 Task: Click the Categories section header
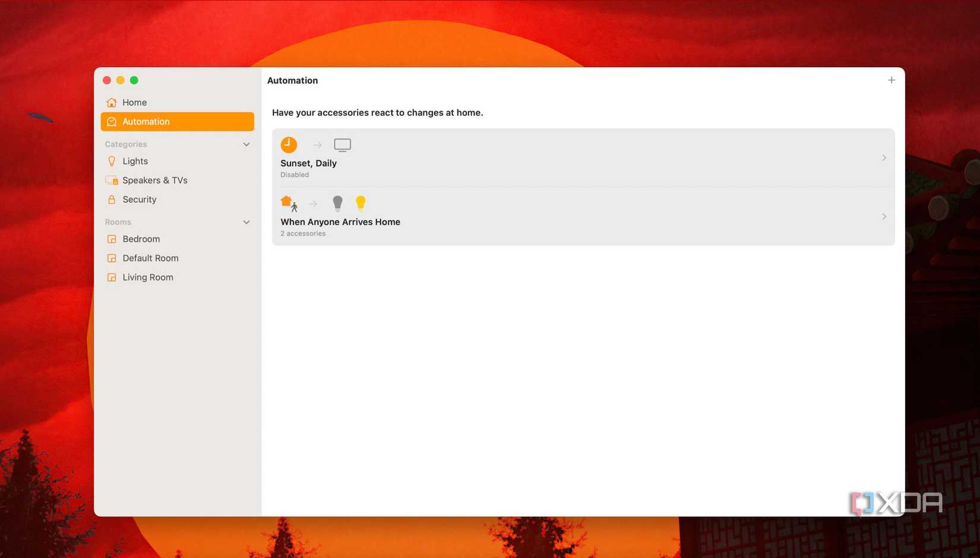point(126,144)
